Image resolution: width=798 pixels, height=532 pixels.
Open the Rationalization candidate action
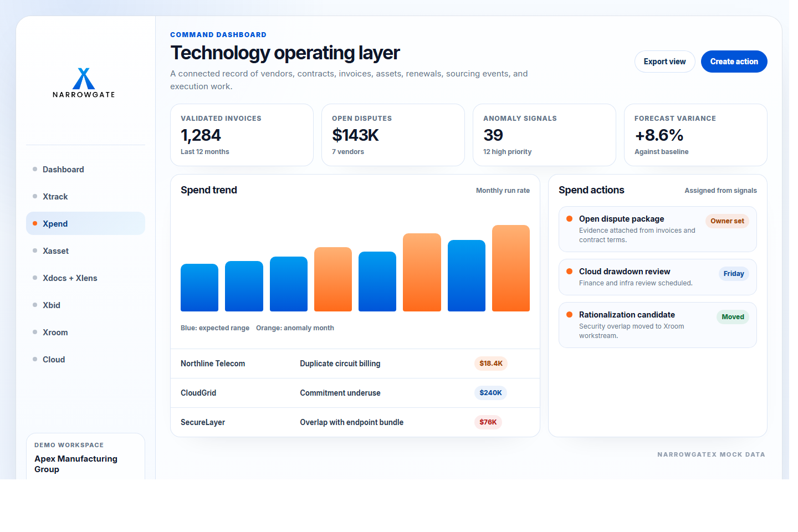658,325
